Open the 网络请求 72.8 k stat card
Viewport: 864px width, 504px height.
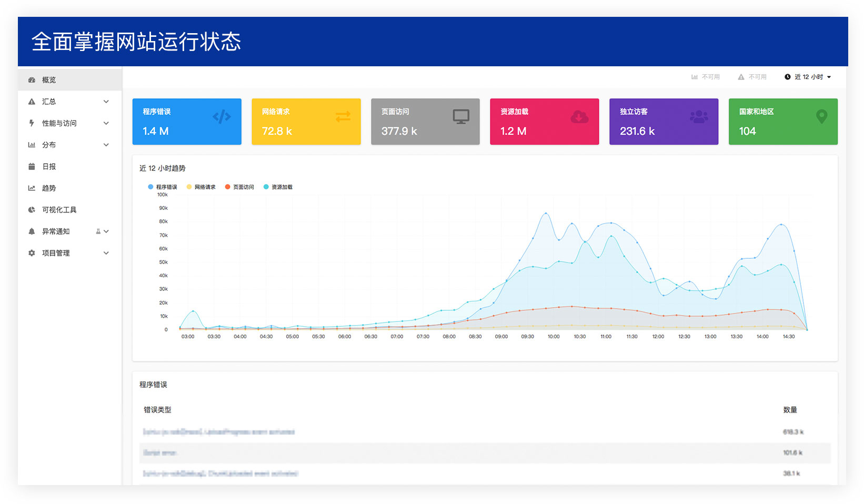306,122
